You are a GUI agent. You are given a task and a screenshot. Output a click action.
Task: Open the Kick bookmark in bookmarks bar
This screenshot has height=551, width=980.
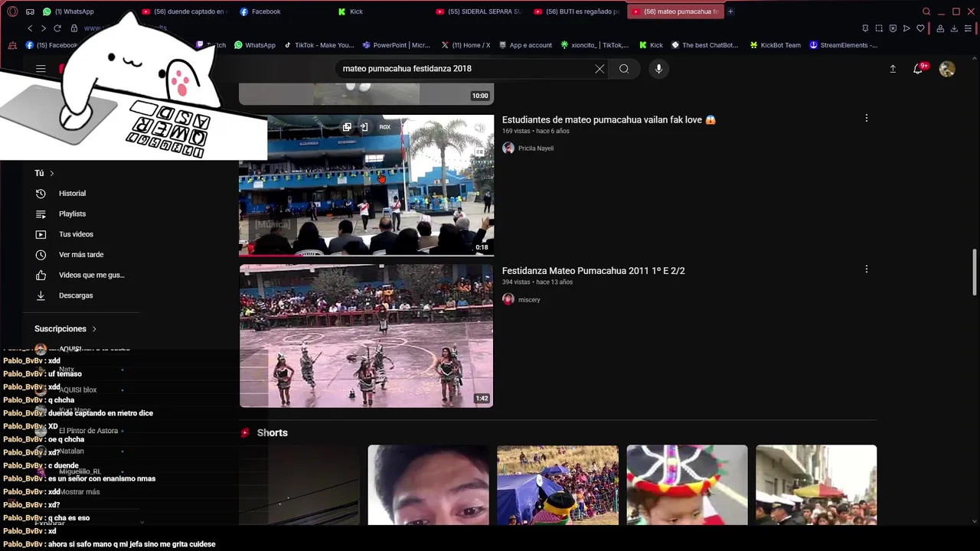point(651,45)
